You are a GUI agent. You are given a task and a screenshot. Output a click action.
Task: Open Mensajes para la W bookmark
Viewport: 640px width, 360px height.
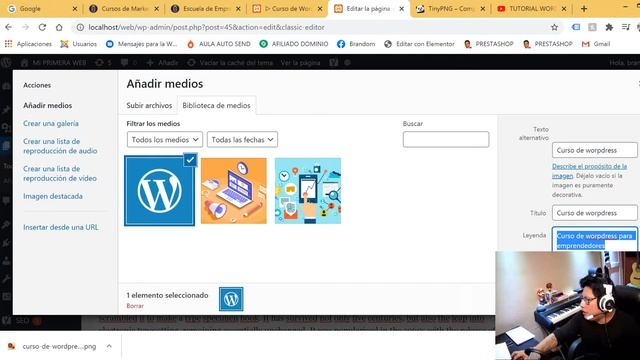[x=142, y=44]
